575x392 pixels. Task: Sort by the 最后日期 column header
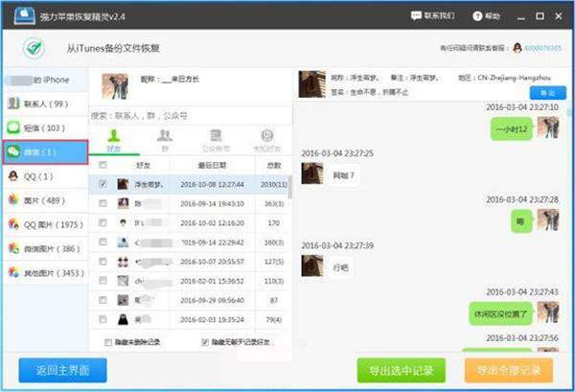tap(212, 166)
